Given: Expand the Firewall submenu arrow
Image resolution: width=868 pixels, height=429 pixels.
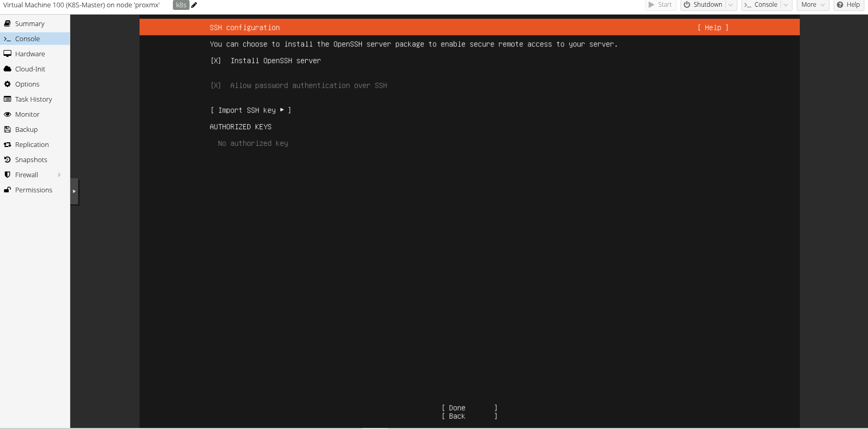Looking at the screenshot, I should (x=59, y=175).
